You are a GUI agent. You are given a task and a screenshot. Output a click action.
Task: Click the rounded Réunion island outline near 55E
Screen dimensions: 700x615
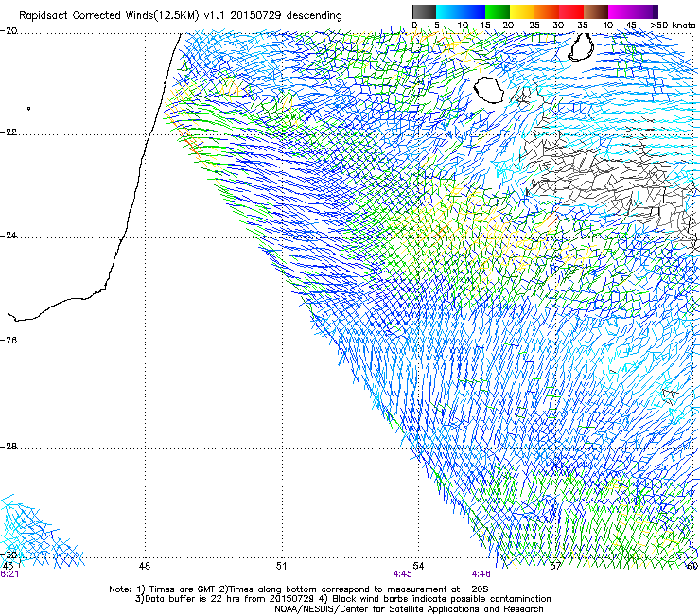coord(489,90)
